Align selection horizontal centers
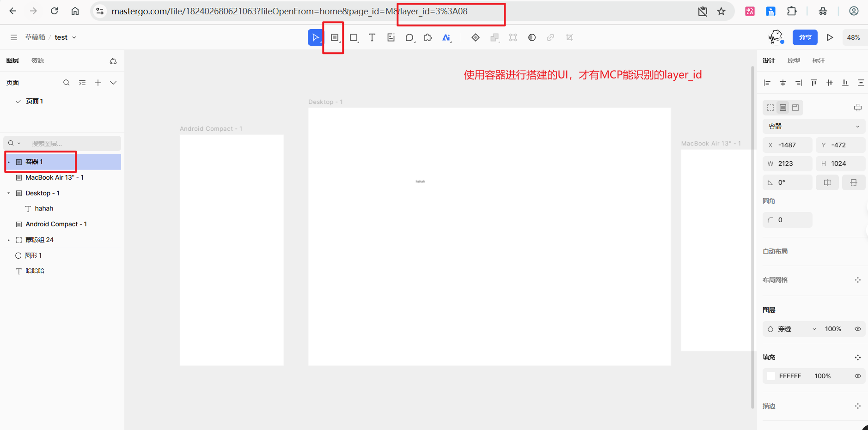The image size is (868, 430). pyautogui.click(x=783, y=83)
